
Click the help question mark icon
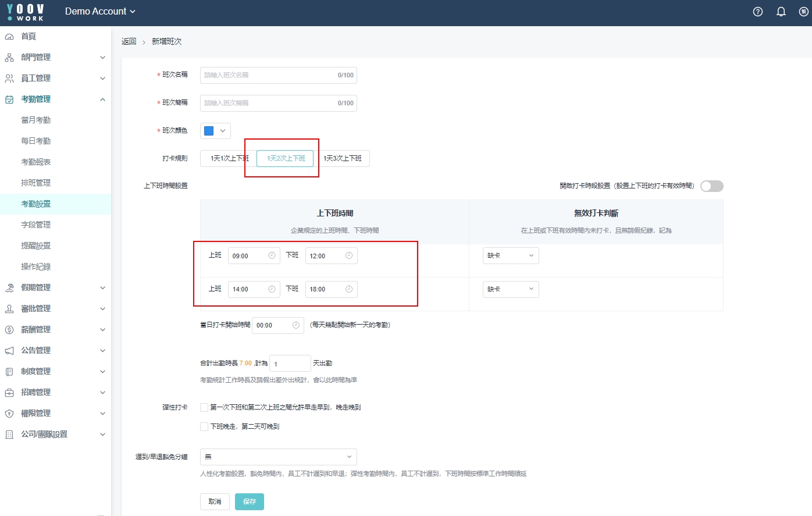(x=757, y=12)
